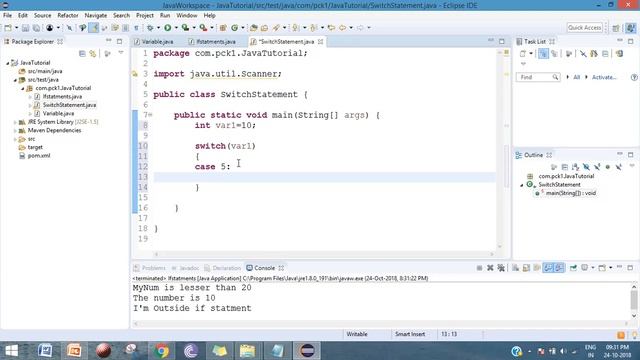640x360 pixels.
Task: Collapse the JavaTutorial project node
Action: 7,63
